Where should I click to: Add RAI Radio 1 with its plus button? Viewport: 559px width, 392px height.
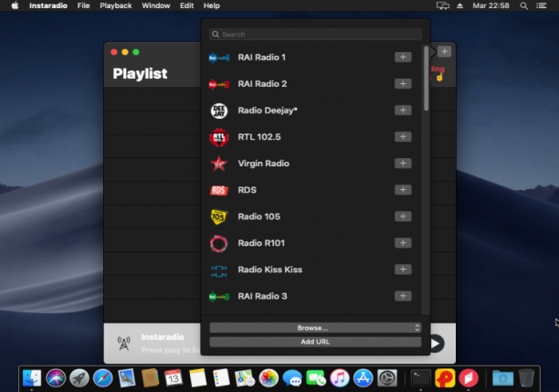403,57
